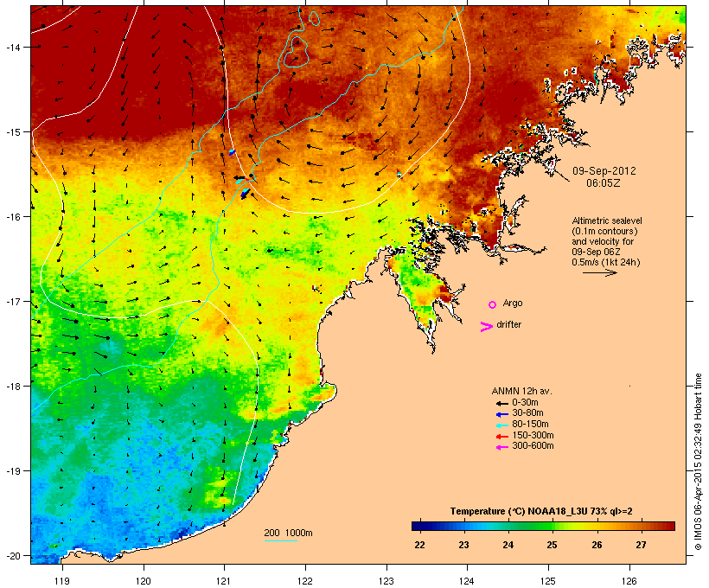This screenshot has width=709, height=588.
Task: Click the colorbar value '26'
Action: click(x=597, y=545)
